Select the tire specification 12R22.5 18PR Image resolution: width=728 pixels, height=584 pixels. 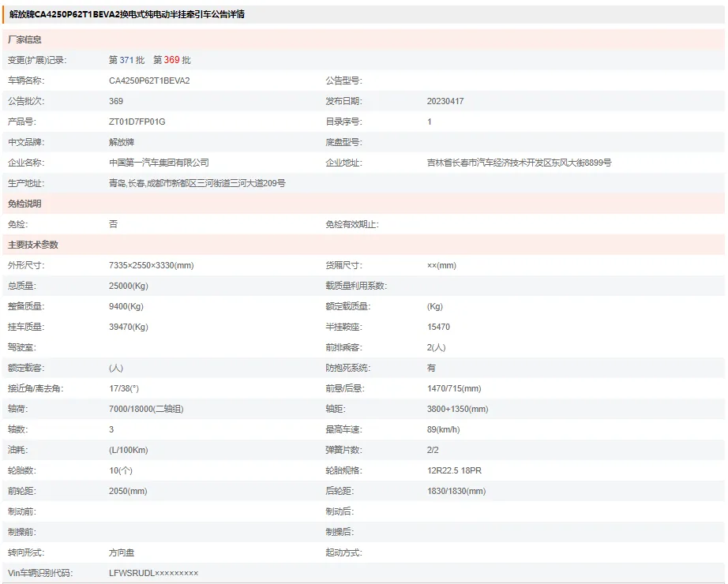point(454,470)
